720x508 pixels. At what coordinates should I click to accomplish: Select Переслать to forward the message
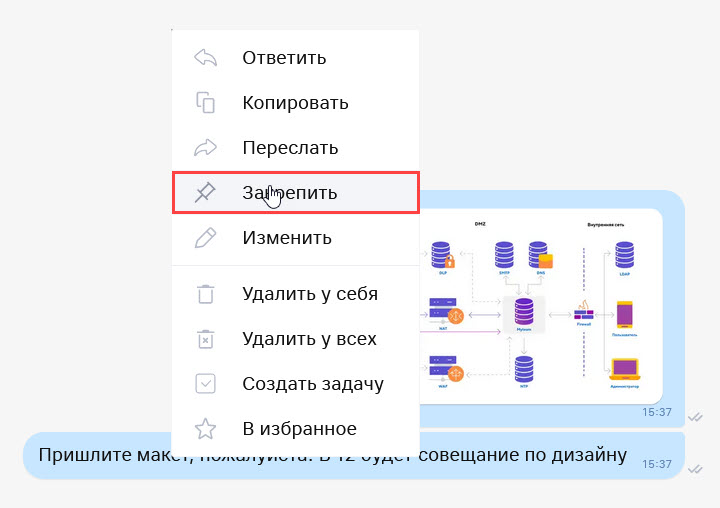(x=290, y=148)
